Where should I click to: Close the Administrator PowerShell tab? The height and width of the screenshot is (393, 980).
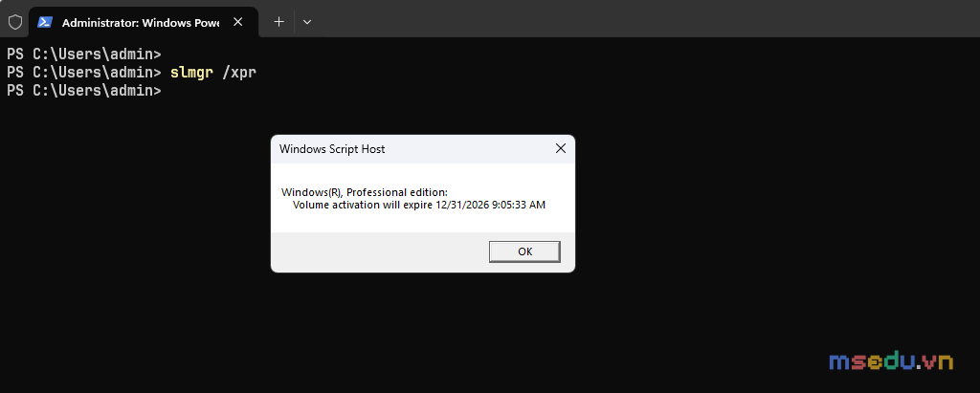click(237, 22)
